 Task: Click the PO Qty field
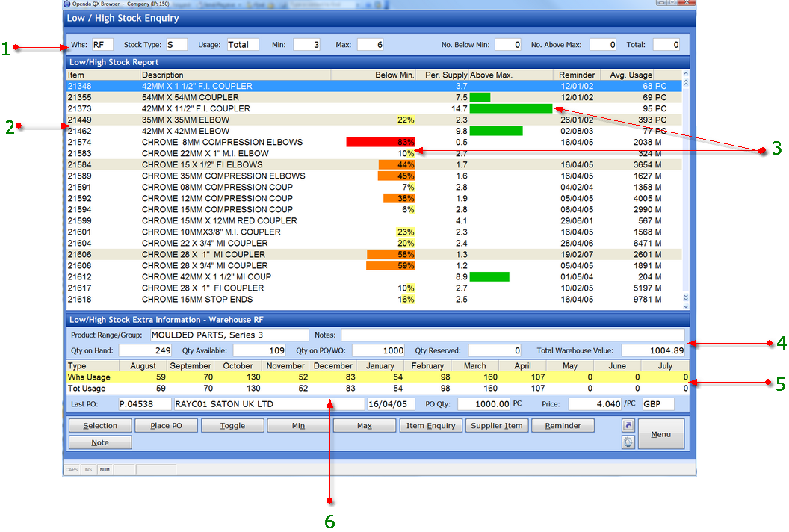(x=484, y=404)
